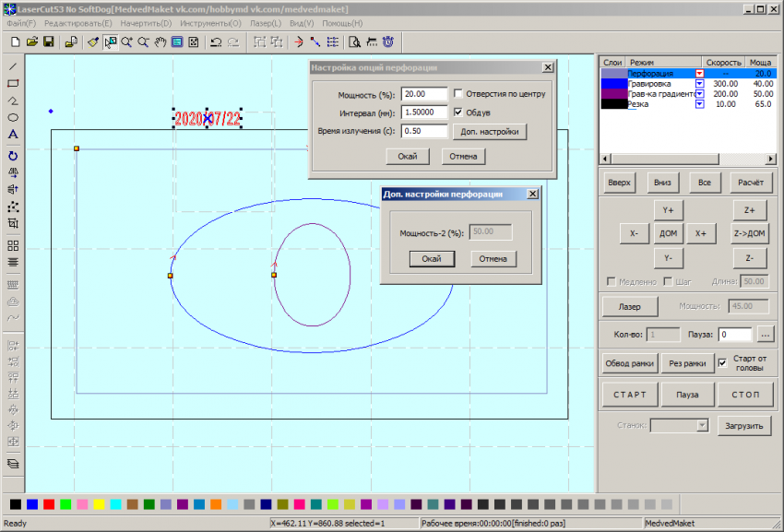Open mode dropdown for Резка layer
The width and height of the screenshot is (784, 532).
(699, 104)
